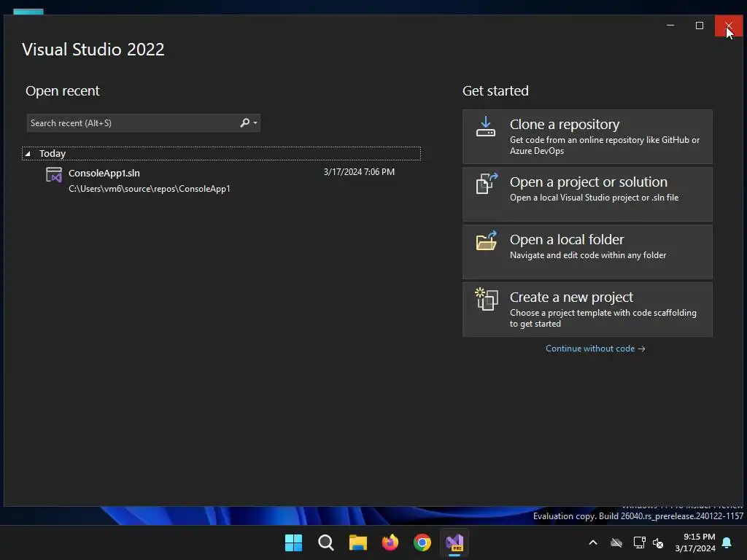747x560 pixels.
Task: Choose Open a project or solution
Action: tap(587, 194)
